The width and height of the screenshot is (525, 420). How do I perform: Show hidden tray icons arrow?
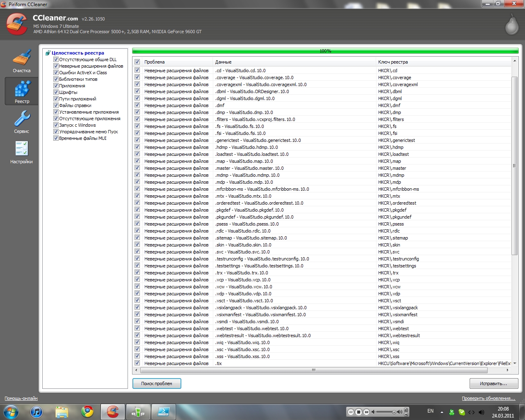coord(442,412)
